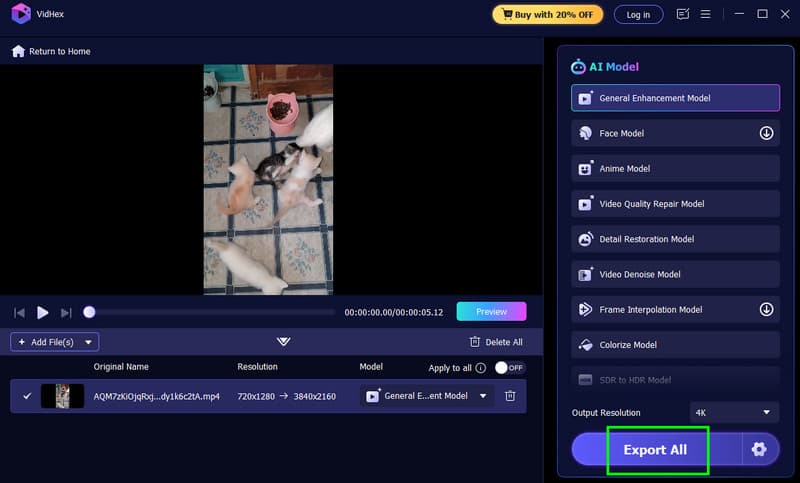This screenshot has width=800, height=483.
Task: Open the Output Resolution 4K dropdown
Action: [734, 412]
